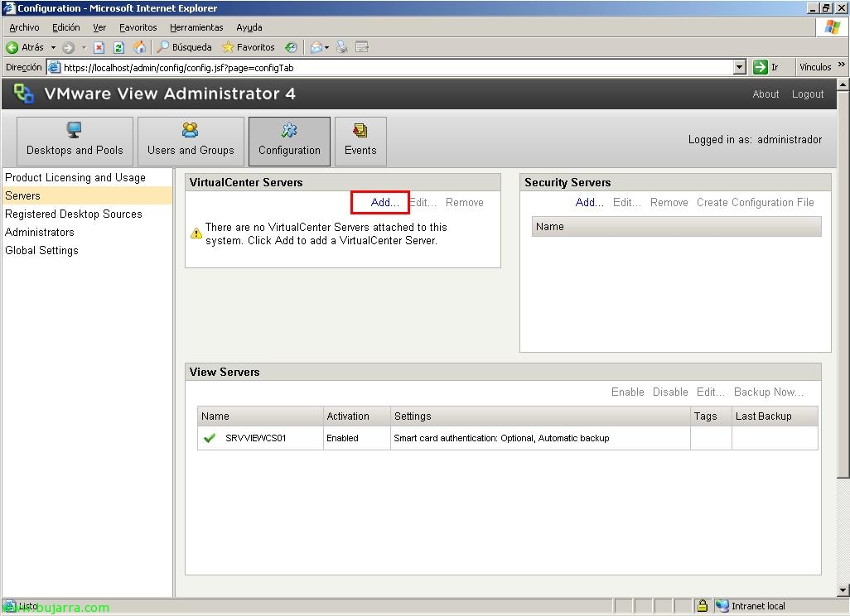Open the Mail icon dropdown arrow
850x616 pixels.
coord(327,48)
